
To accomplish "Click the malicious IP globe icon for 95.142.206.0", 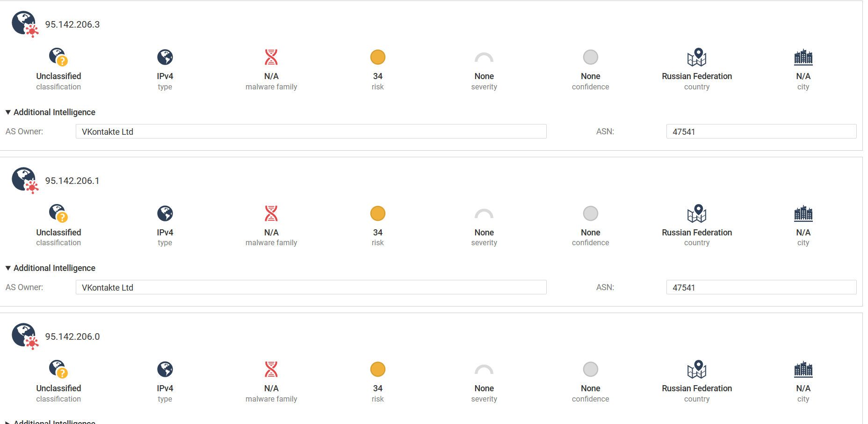I will click(x=24, y=336).
